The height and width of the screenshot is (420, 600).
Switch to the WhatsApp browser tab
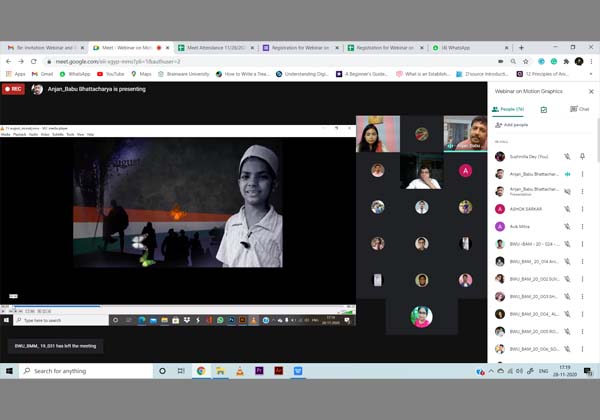click(x=471, y=48)
